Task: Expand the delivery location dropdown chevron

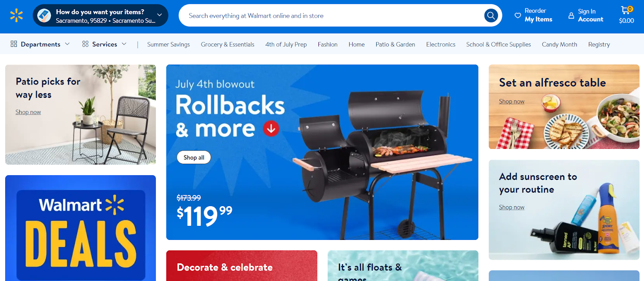Action: (x=160, y=15)
